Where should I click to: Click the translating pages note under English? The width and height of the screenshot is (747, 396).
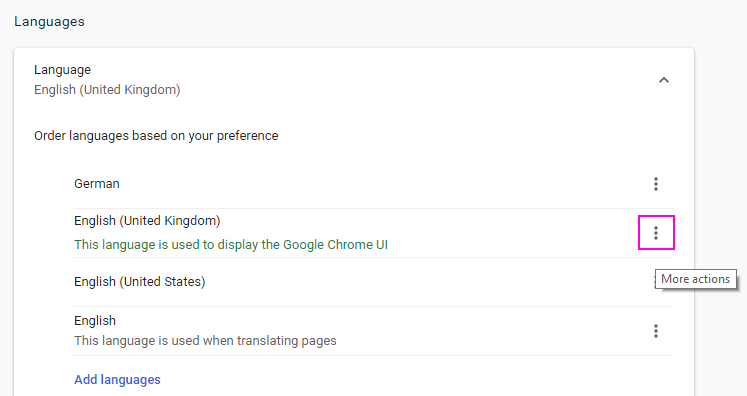coord(205,341)
